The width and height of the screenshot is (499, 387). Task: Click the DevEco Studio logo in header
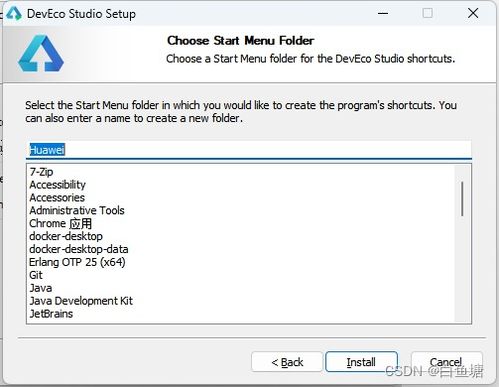[x=41, y=54]
